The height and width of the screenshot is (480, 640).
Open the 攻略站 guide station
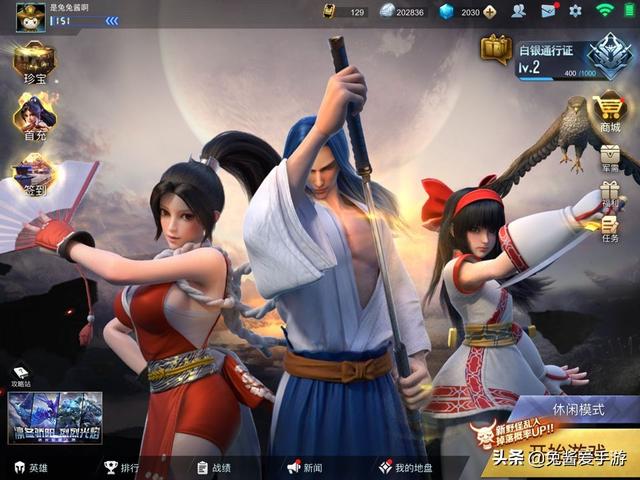pyautogui.click(x=20, y=377)
